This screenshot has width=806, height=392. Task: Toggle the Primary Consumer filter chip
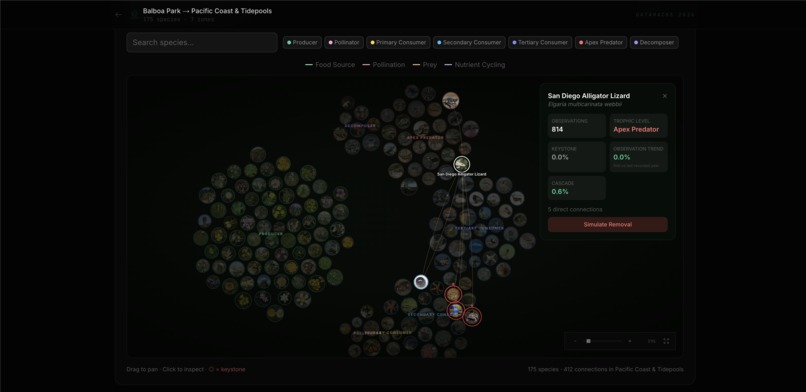[x=398, y=43]
